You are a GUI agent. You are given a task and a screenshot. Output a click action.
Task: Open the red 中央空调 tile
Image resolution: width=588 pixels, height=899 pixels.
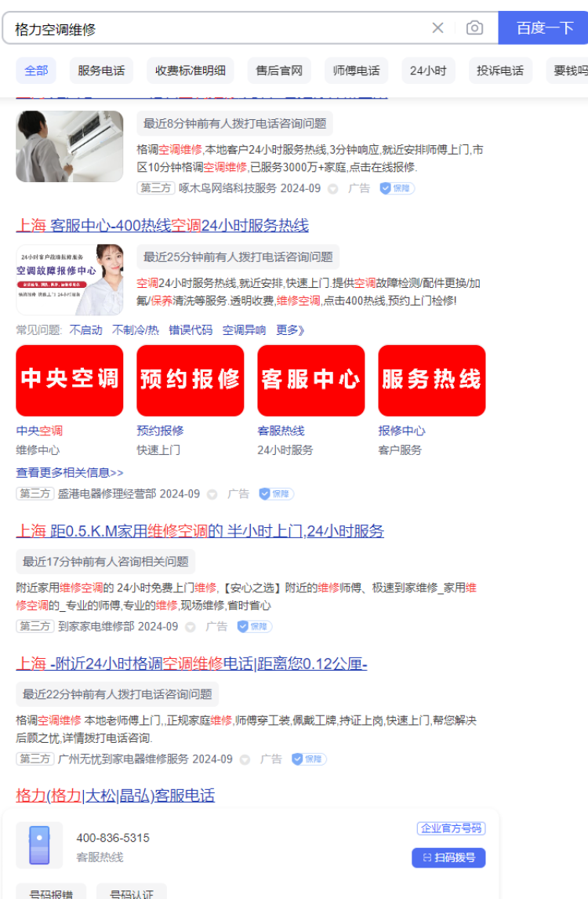coord(69,380)
